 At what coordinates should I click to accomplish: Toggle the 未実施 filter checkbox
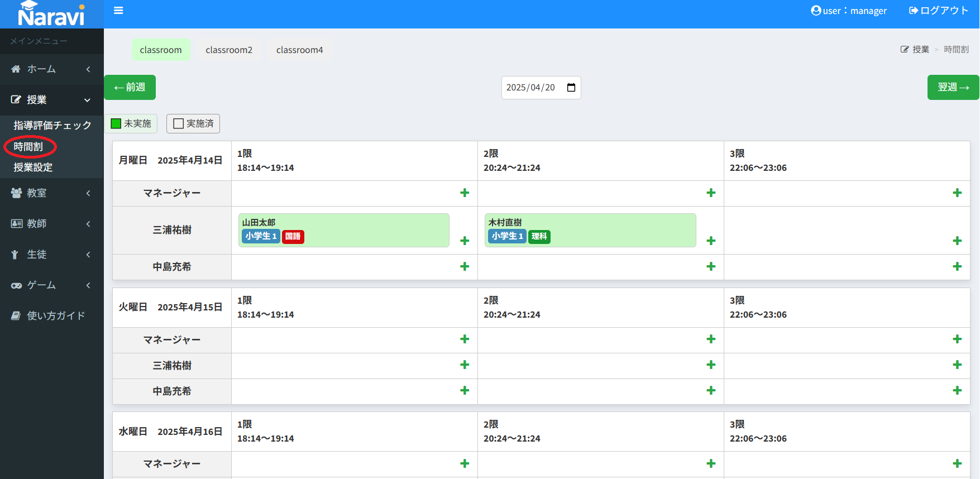tap(116, 123)
